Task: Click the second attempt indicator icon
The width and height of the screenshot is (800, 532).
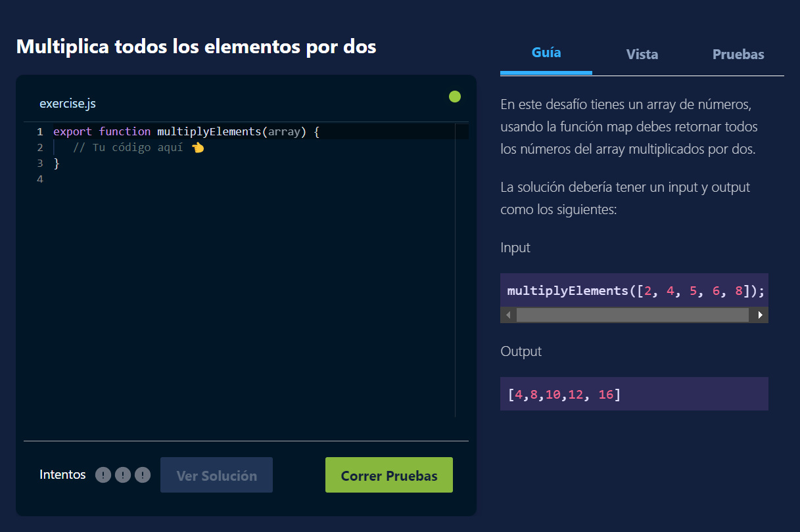Action: pyautogui.click(x=123, y=475)
